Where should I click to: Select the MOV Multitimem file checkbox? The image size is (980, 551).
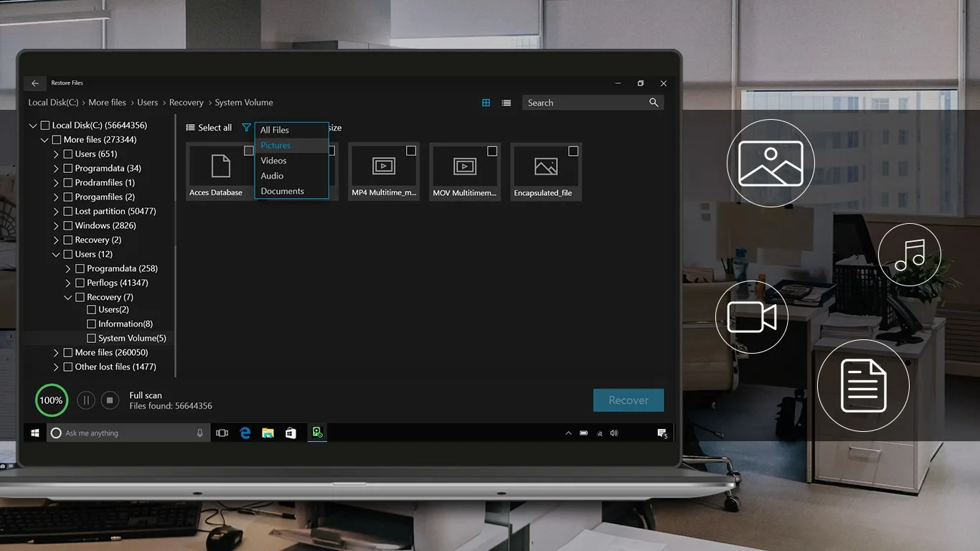pyautogui.click(x=492, y=151)
